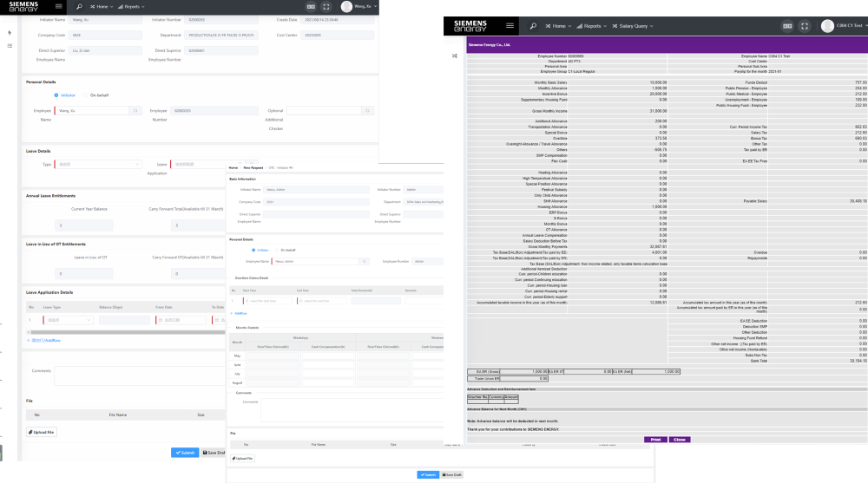Click Save Draft in overtime claim form
The height and width of the screenshot is (483, 868).
[x=451, y=474]
